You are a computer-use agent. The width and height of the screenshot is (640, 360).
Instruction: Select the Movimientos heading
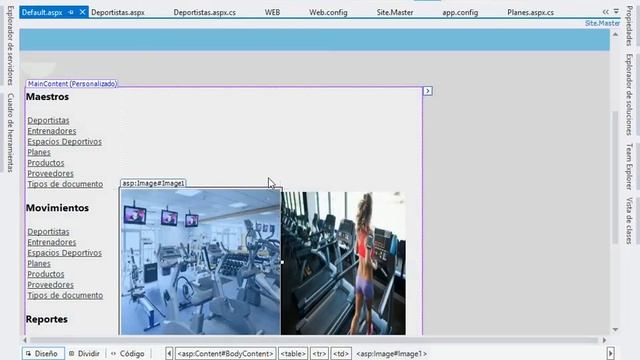coord(57,208)
